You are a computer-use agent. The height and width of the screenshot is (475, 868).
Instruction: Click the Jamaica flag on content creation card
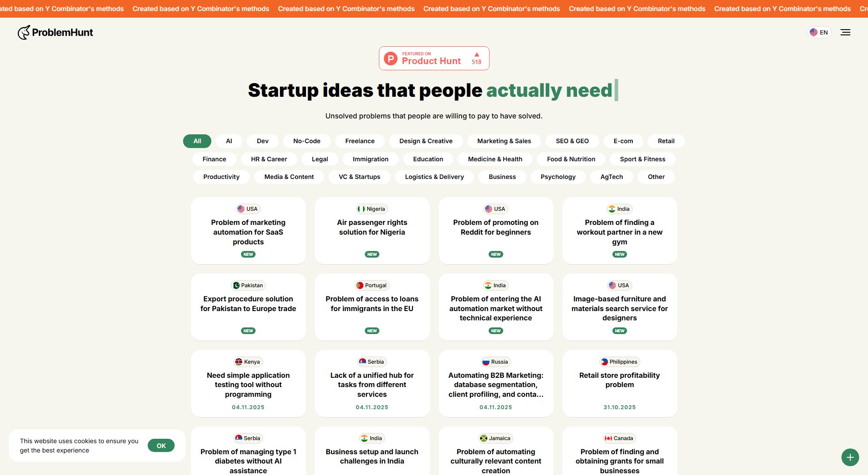[483, 438]
